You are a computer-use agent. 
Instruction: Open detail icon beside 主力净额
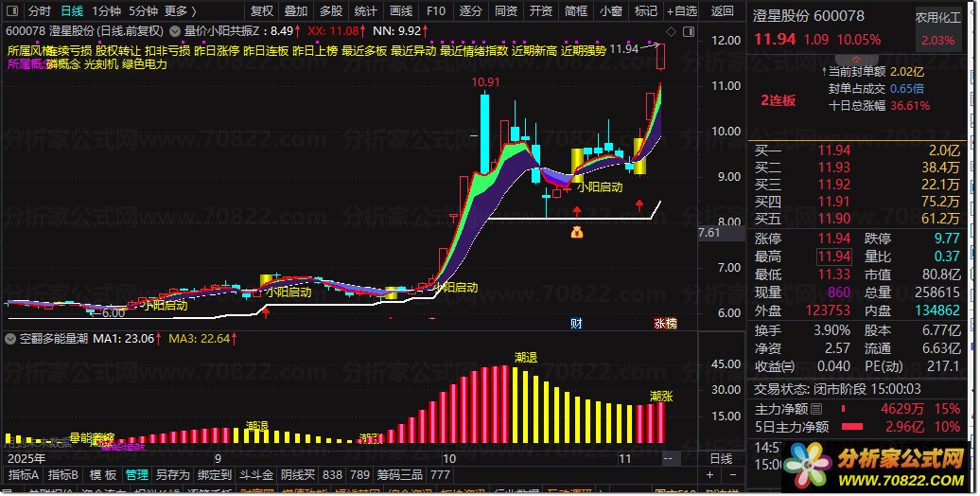(816, 410)
